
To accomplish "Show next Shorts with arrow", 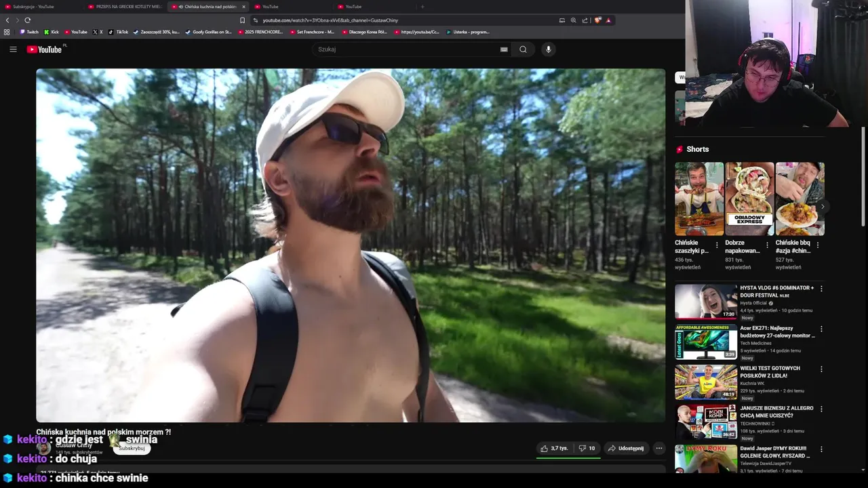I will pyautogui.click(x=823, y=207).
